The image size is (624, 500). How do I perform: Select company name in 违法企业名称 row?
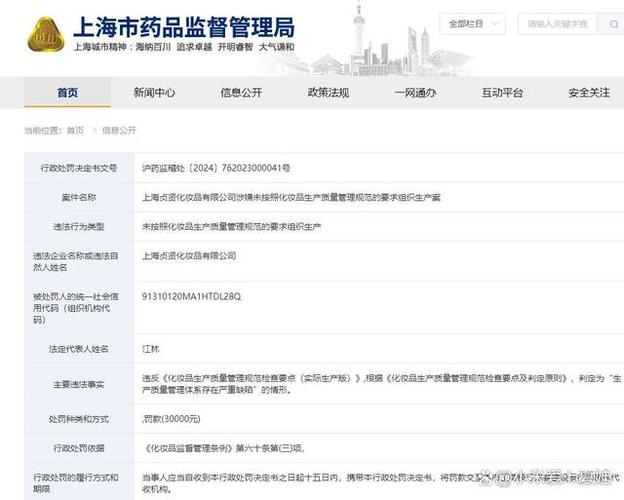coord(189,256)
